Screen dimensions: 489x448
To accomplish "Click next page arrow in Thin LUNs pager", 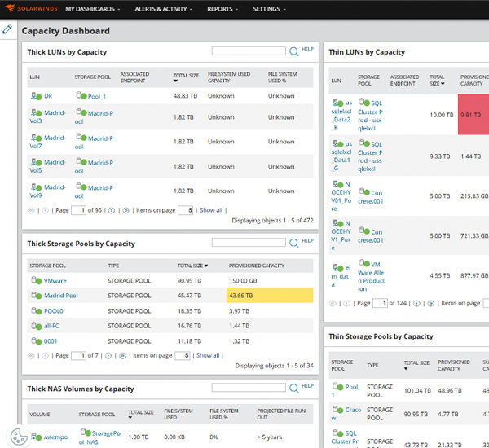I will [x=416, y=303].
